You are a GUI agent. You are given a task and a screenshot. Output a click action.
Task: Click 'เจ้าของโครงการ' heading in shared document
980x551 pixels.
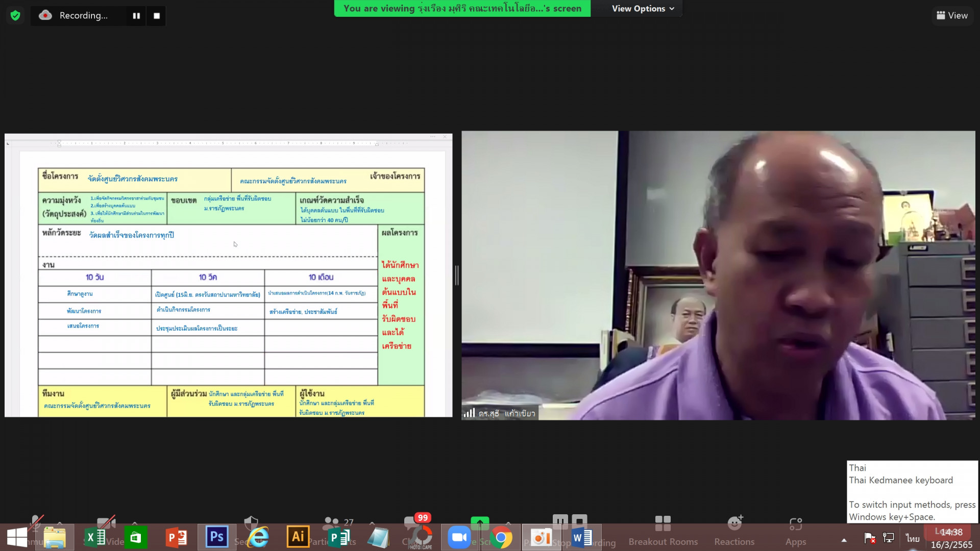pyautogui.click(x=395, y=176)
